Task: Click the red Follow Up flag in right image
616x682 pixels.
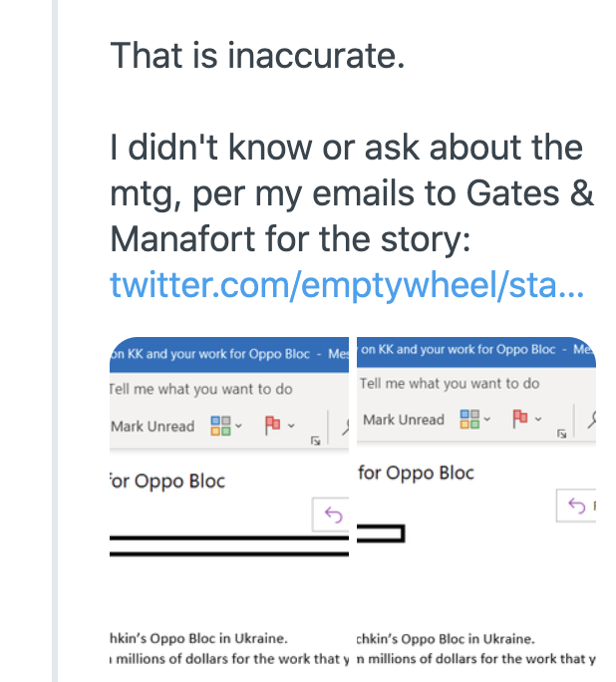Action: (x=520, y=419)
